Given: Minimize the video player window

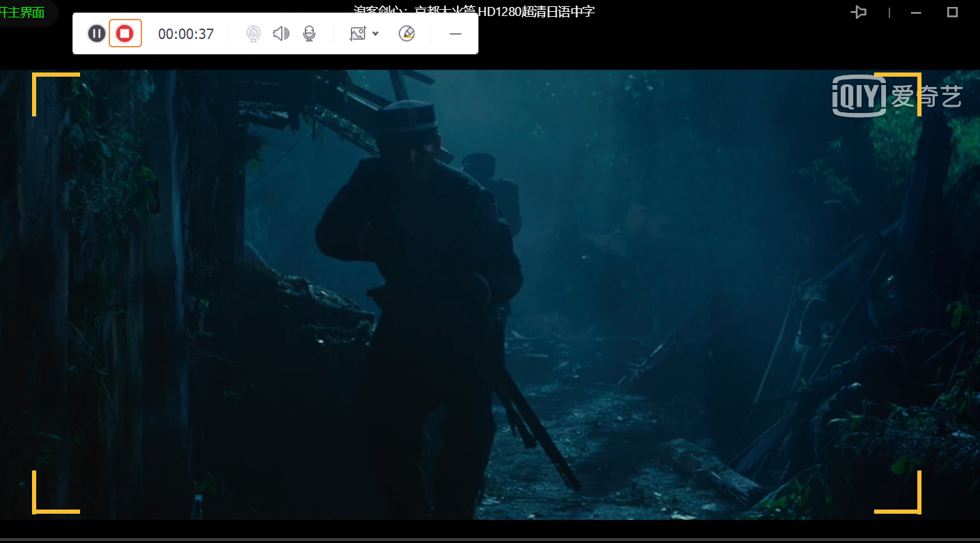Looking at the screenshot, I should (916, 12).
